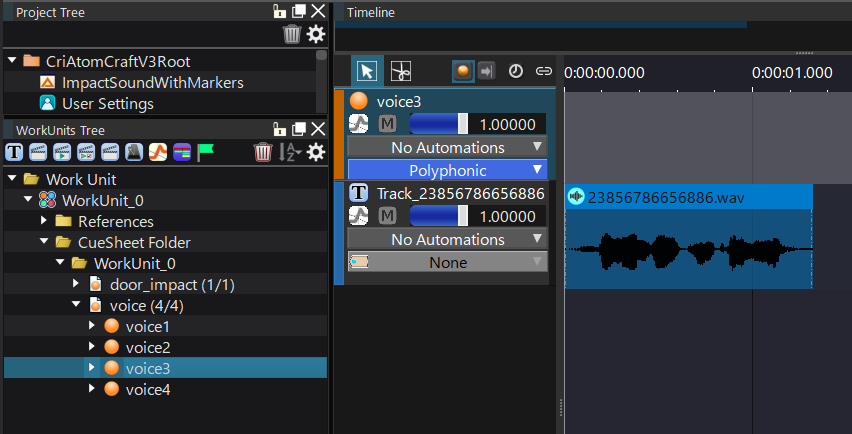The image size is (852, 434).
Task: Select the arrow pointer tool in Timeline
Action: [367, 71]
